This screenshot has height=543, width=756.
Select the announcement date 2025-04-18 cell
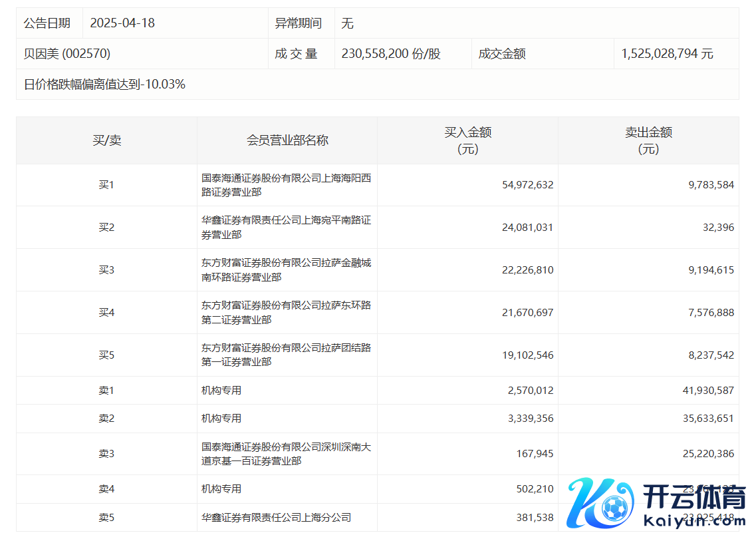click(122, 23)
